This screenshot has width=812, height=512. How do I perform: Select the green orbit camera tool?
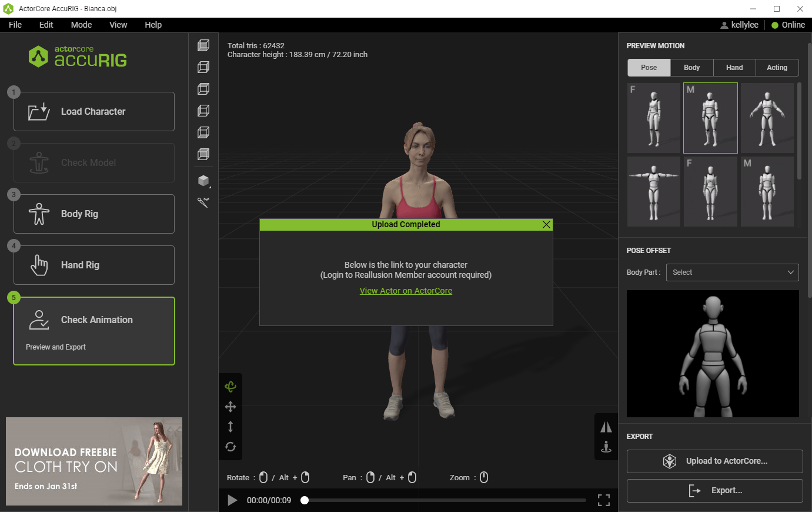pyautogui.click(x=230, y=387)
